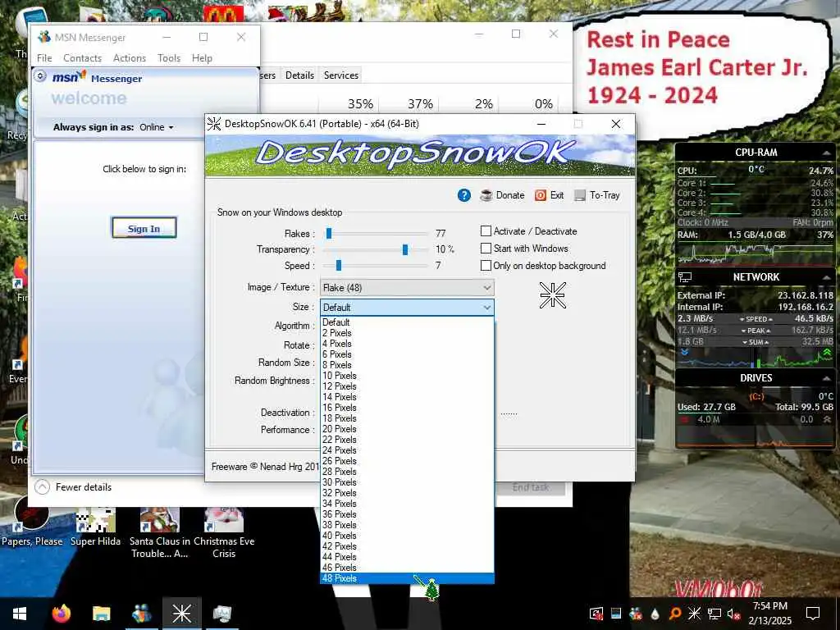Open MSN Messenger Tools menu
Screen dimensions: 840x630
(169, 58)
